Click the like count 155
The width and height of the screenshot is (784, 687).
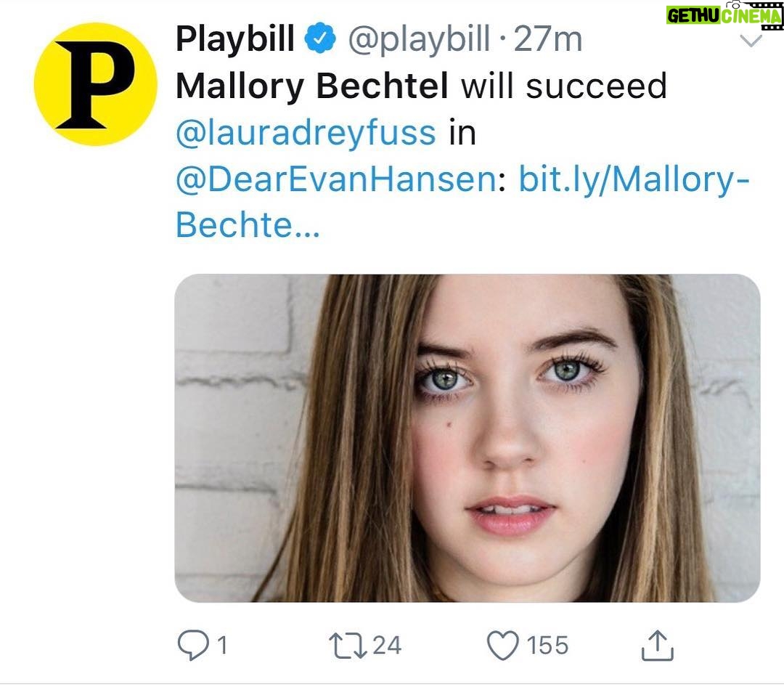547,645
